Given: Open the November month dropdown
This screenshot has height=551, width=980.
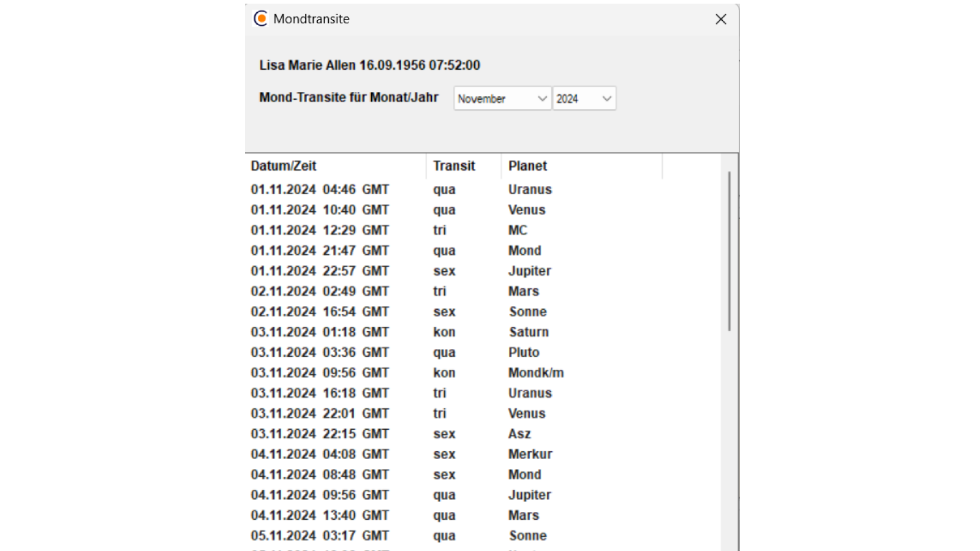Looking at the screenshot, I should click(x=502, y=99).
